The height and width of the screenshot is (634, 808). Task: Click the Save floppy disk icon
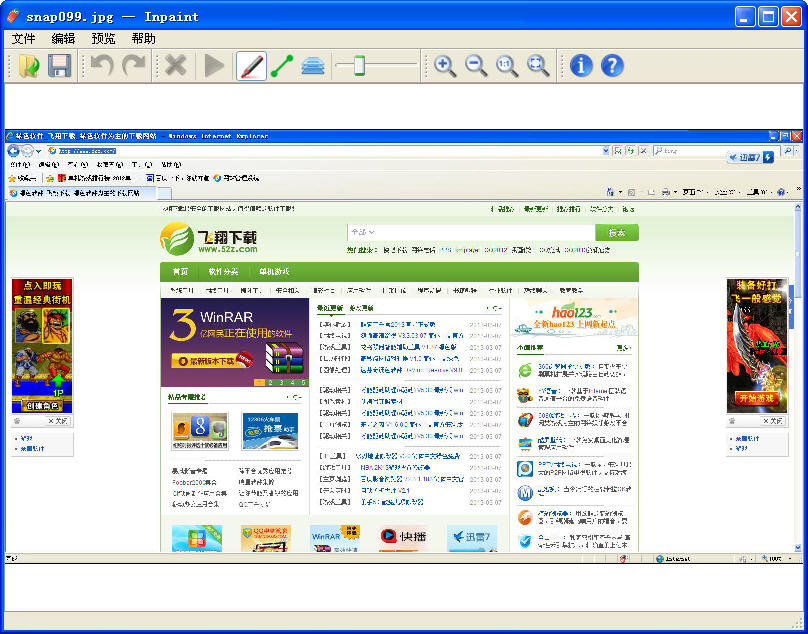[59, 66]
